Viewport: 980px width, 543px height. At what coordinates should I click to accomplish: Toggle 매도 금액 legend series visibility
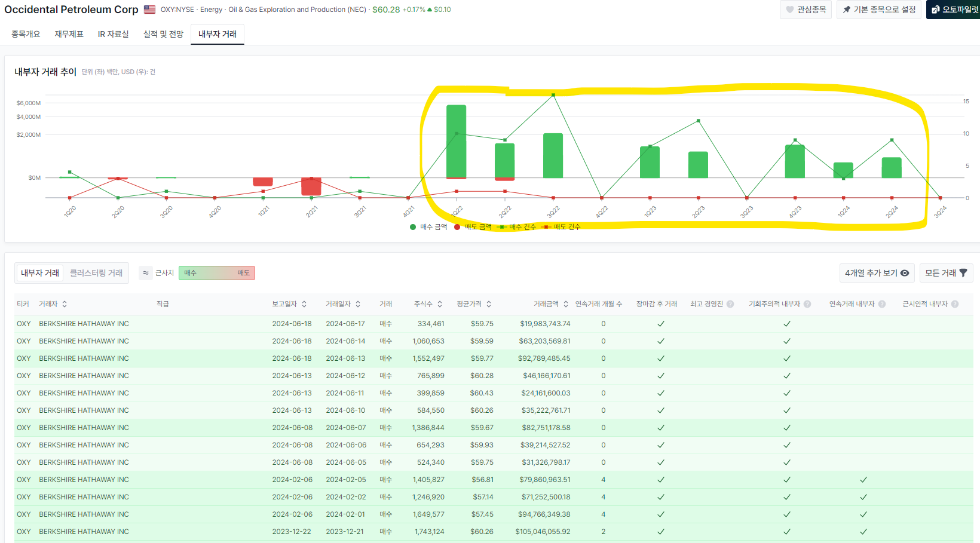473,227
